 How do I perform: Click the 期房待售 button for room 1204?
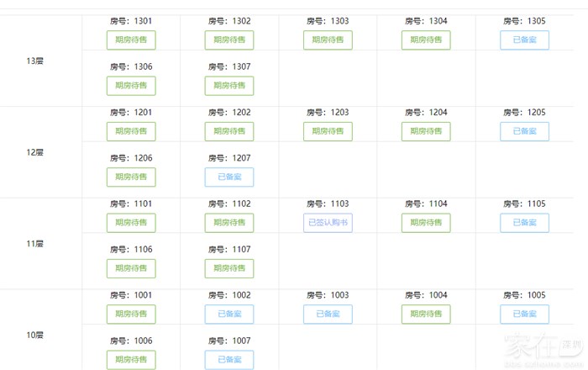(x=426, y=131)
